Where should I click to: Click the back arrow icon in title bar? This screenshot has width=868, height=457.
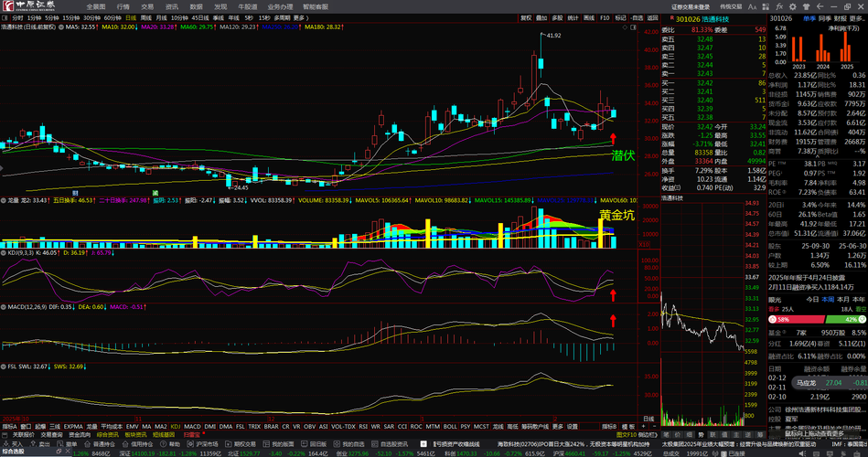(820, 6)
